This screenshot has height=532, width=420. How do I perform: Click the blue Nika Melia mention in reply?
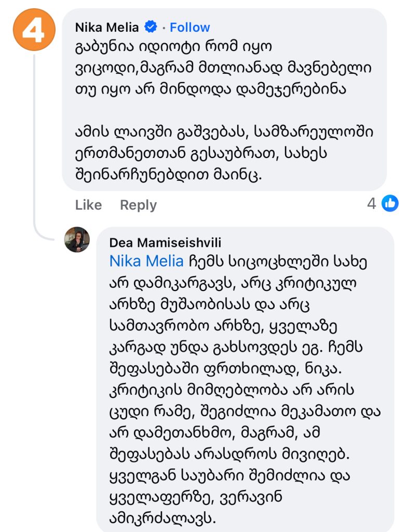pos(146,261)
